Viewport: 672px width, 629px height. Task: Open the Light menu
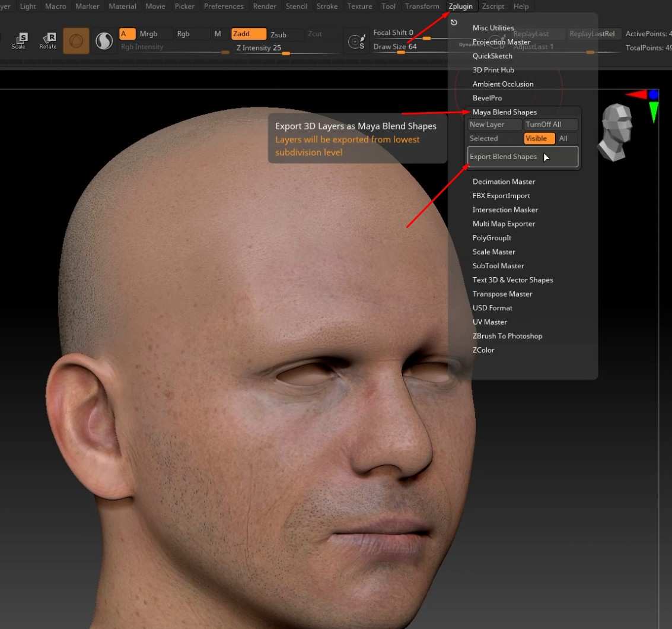28,7
